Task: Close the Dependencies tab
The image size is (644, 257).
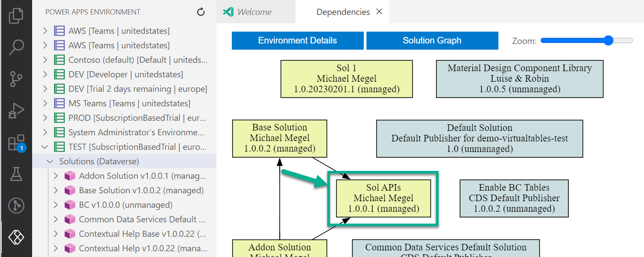Action: tap(379, 12)
